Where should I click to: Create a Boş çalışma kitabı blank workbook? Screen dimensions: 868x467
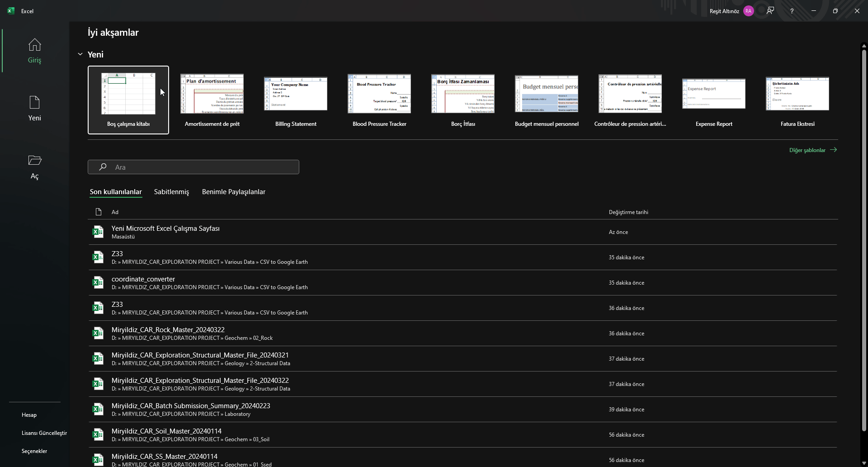click(128, 100)
